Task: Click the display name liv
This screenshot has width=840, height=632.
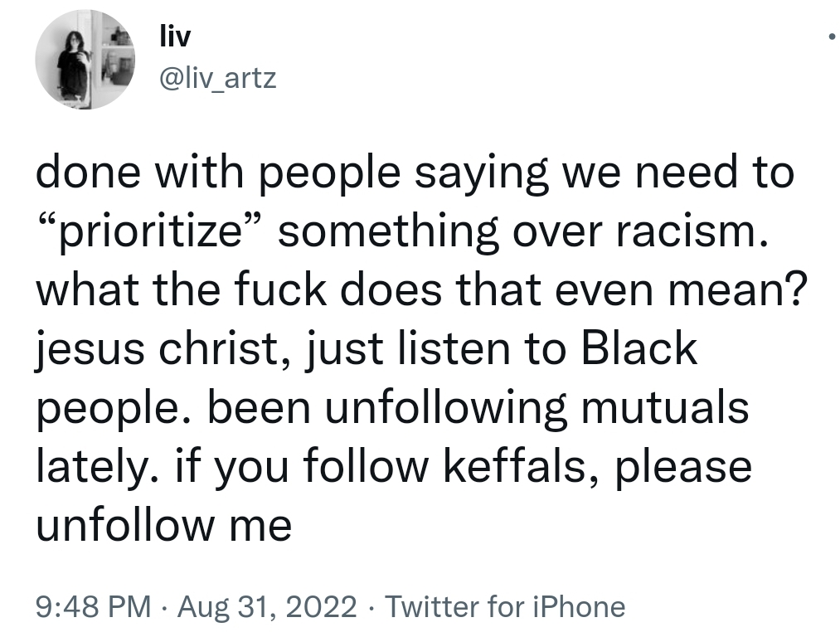Action: click(x=175, y=37)
